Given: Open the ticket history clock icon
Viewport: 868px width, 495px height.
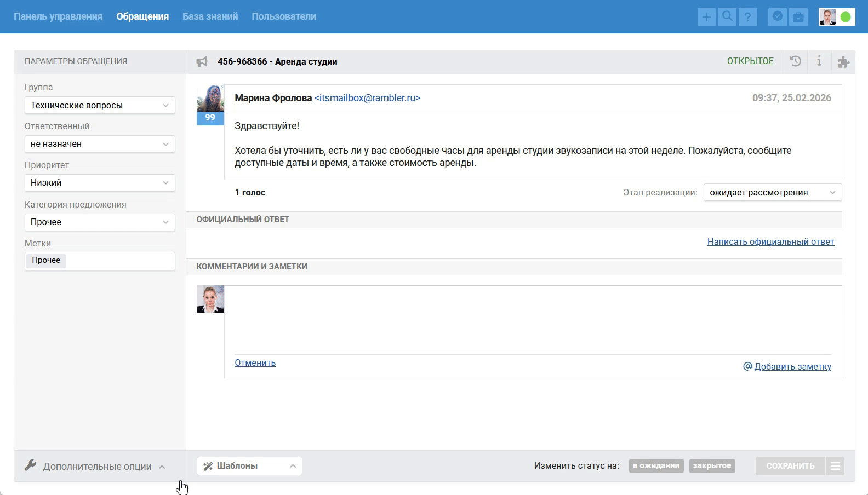Looking at the screenshot, I should point(796,61).
